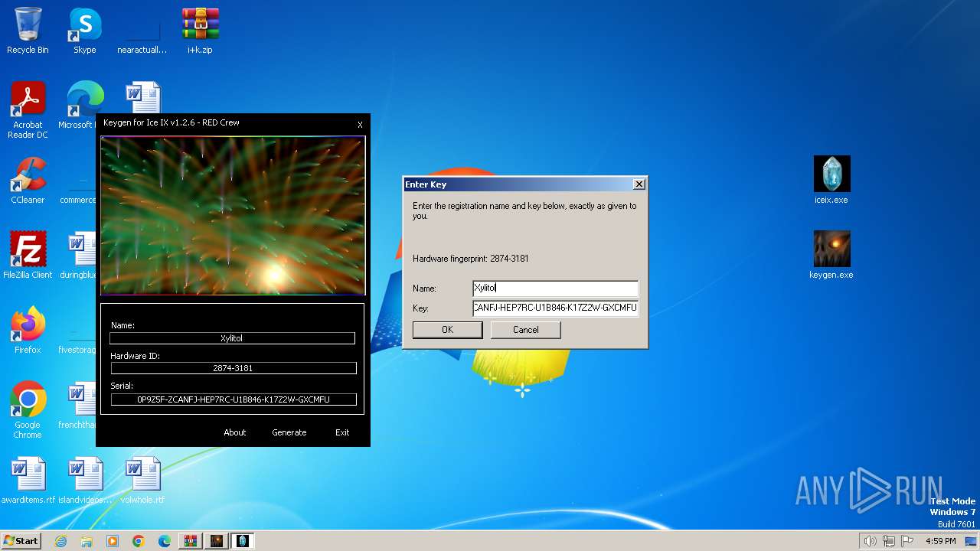
Task: Open the media player taskbar icon
Action: [x=113, y=541]
